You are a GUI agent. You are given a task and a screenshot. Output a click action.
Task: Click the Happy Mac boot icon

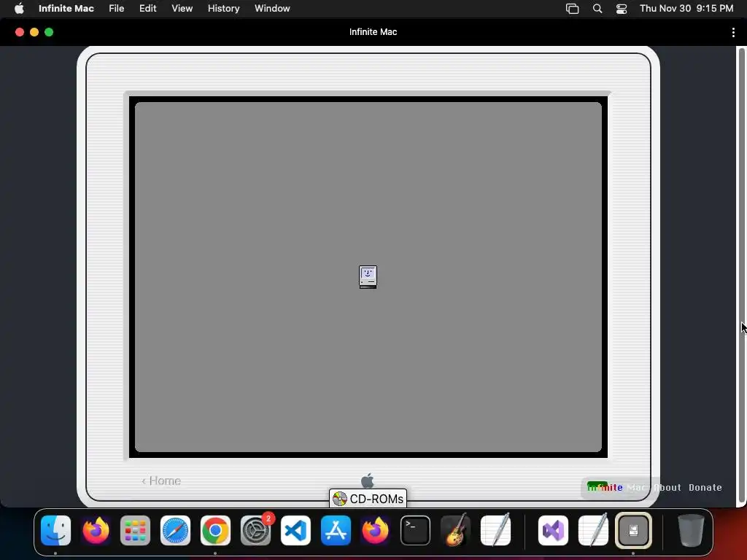pos(368,276)
